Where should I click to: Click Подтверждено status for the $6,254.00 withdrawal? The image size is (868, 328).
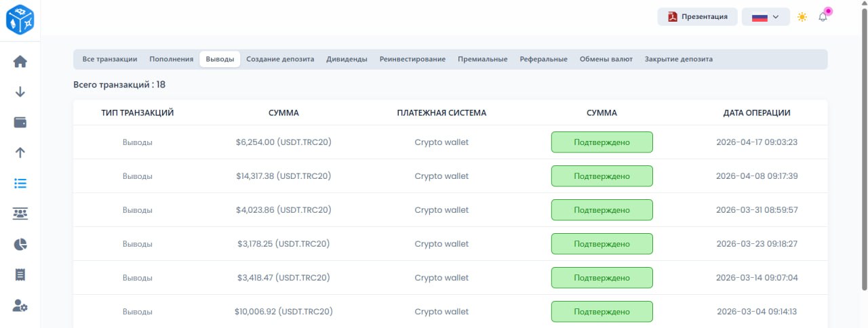coord(601,142)
